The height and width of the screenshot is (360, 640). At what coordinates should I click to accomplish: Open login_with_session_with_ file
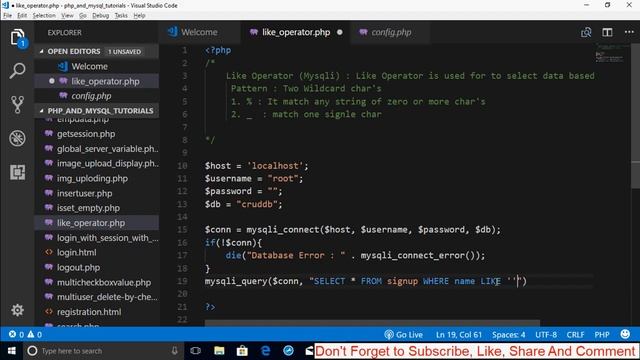97,238
